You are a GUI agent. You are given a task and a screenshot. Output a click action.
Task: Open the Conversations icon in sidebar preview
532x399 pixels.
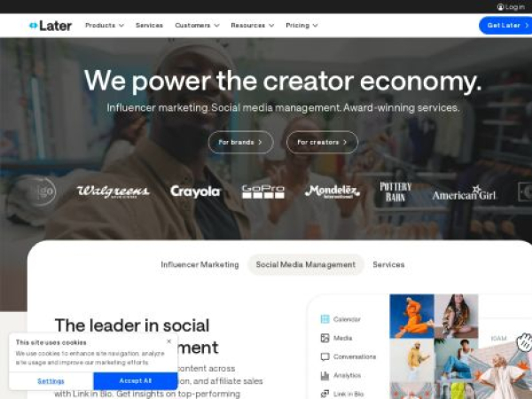[x=325, y=356]
